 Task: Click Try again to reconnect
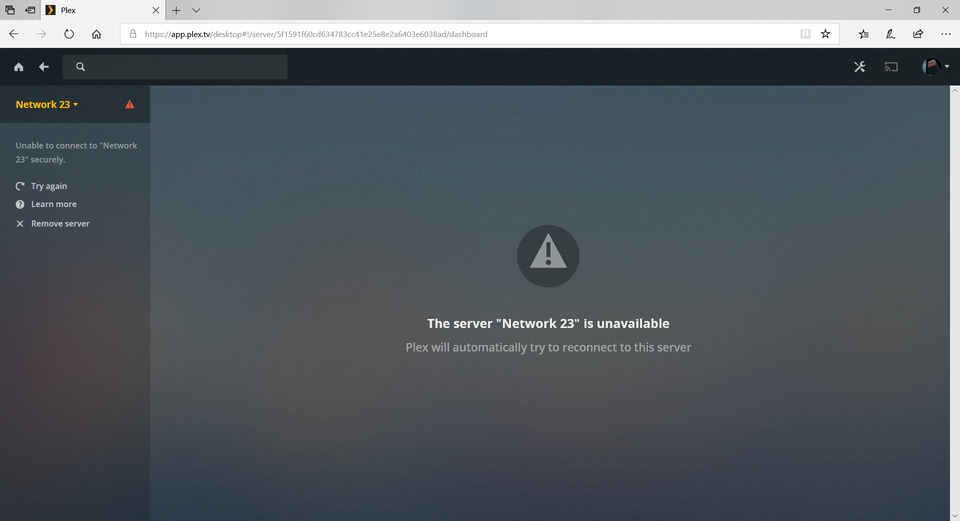[x=41, y=186]
